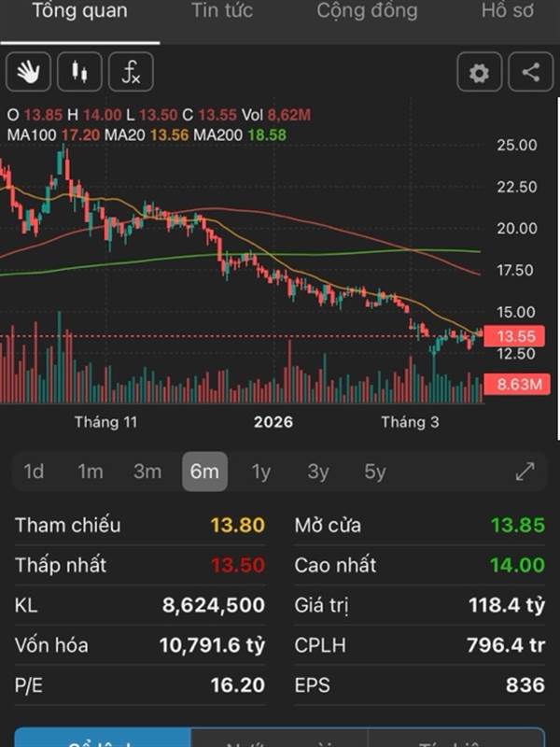560x747 pixels.
Task: Select the 1y time range
Action: [x=261, y=472]
